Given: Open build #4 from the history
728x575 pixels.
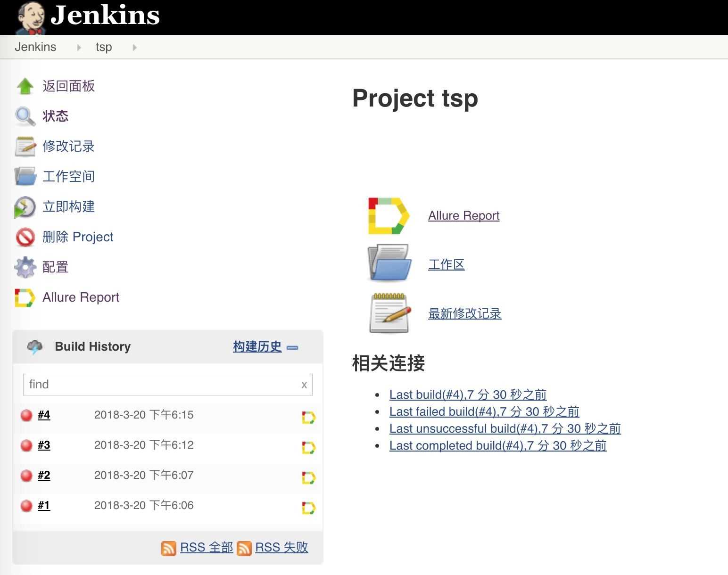Looking at the screenshot, I should (44, 415).
